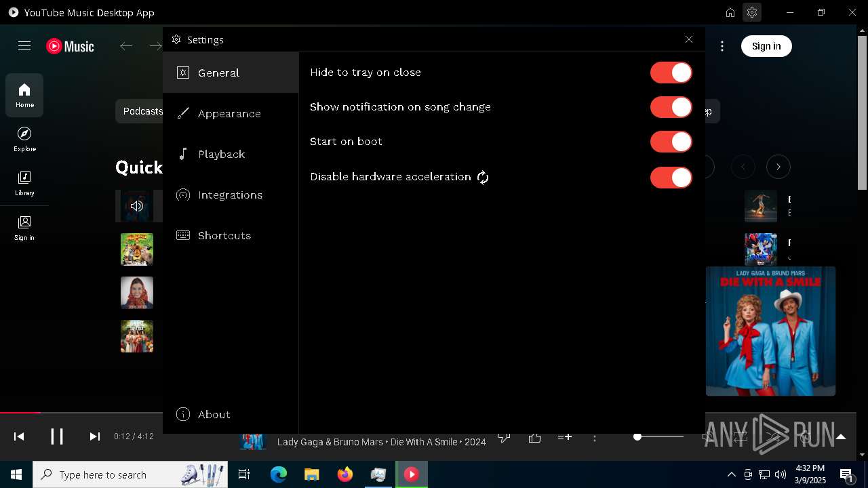Image resolution: width=868 pixels, height=488 pixels.
Task: Click the vertical page scrollbar
Action: (862, 113)
